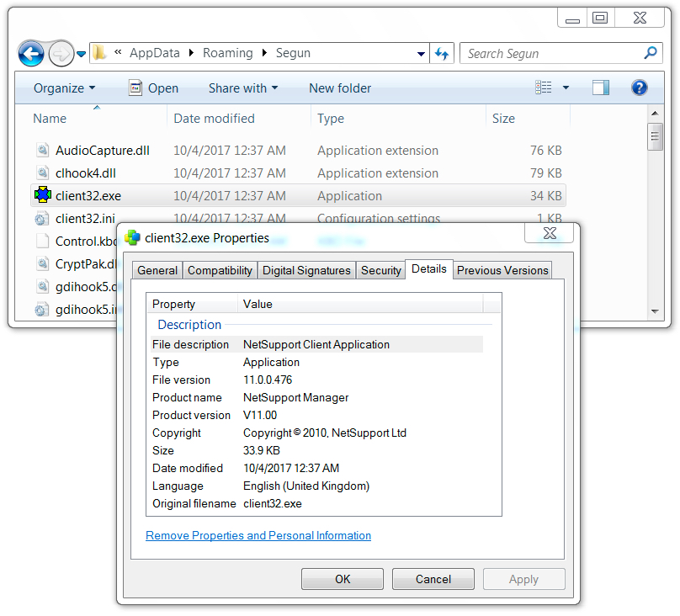Toggle the preview pane icon
Screen dimensions: 680x616
click(601, 88)
